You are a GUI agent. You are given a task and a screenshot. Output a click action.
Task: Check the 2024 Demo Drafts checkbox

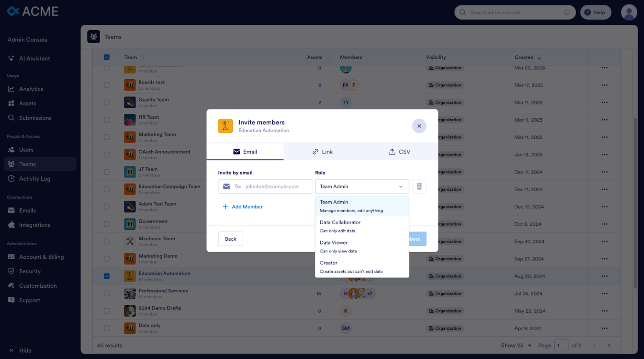106,311
